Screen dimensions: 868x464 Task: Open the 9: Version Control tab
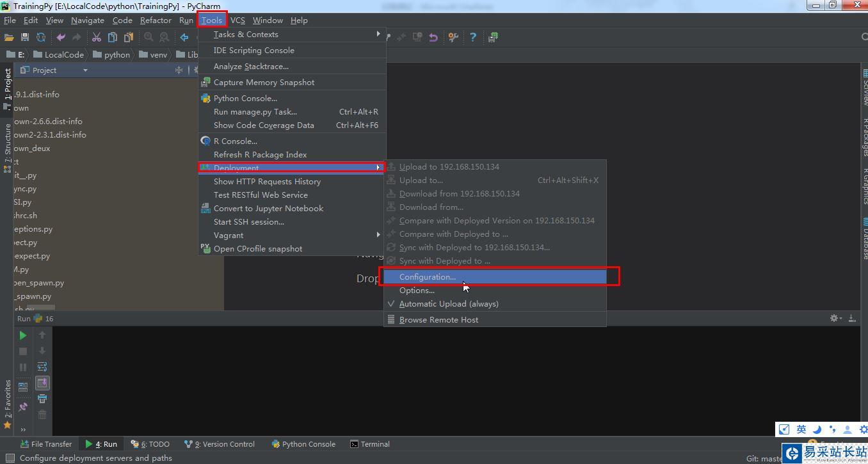tap(219, 444)
